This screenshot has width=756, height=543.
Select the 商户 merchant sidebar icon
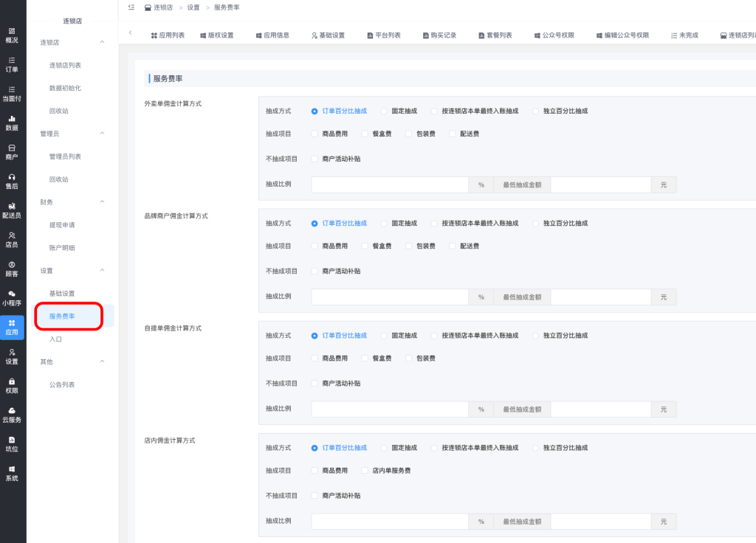12,152
